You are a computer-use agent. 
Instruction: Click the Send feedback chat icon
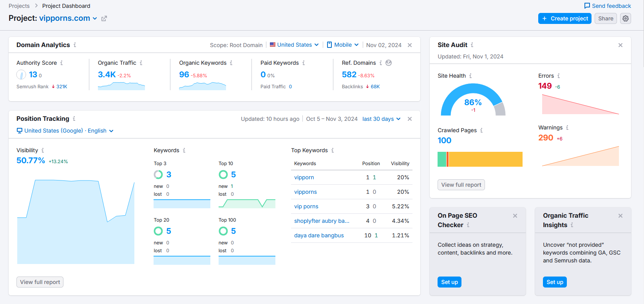click(x=587, y=6)
